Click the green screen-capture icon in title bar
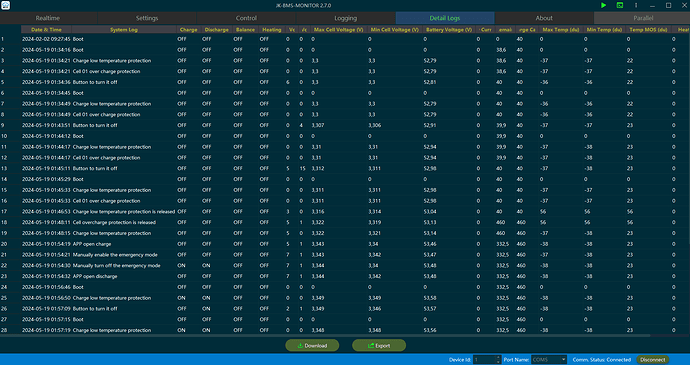 click(x=620, y=5)
